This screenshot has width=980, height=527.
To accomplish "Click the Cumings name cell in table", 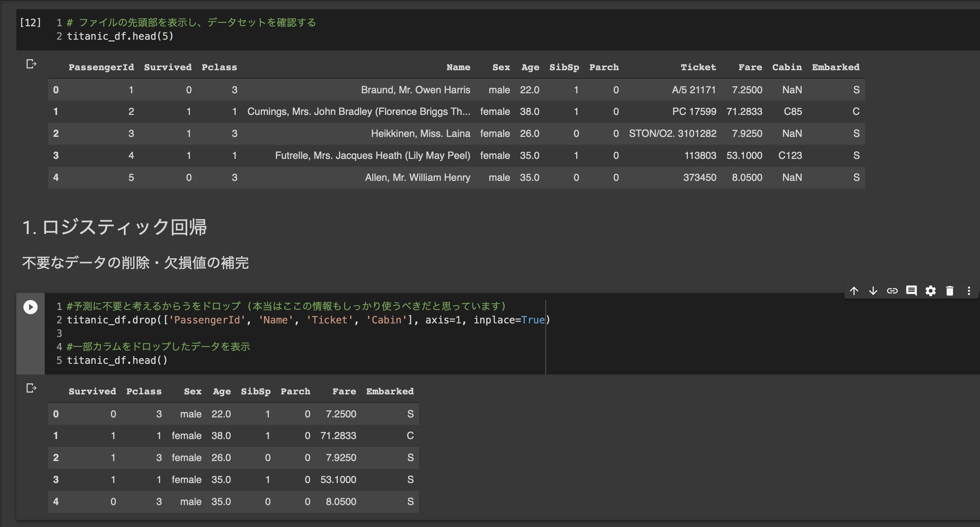I will [x=358, y=112].
